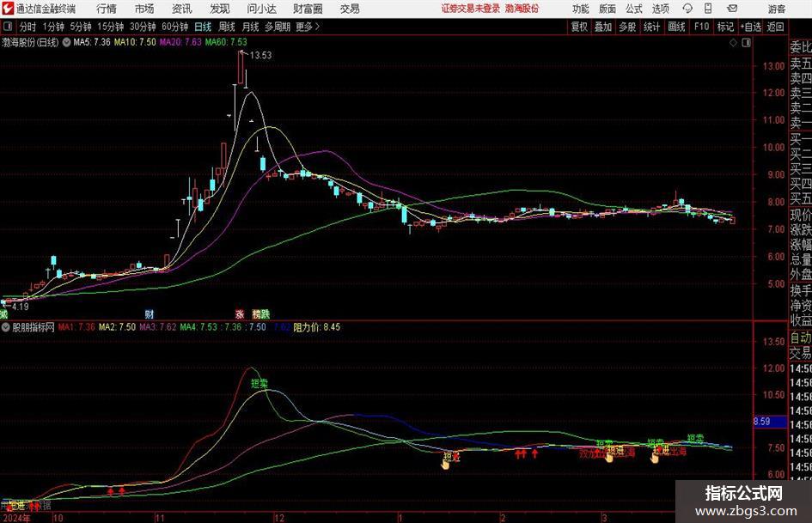Click the 财 marker on the main chart
Viewport: 812px width, 523px height.
pos(150,313)
